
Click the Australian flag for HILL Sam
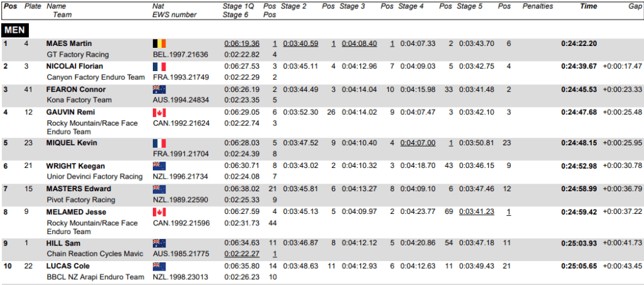pos(159,243)
